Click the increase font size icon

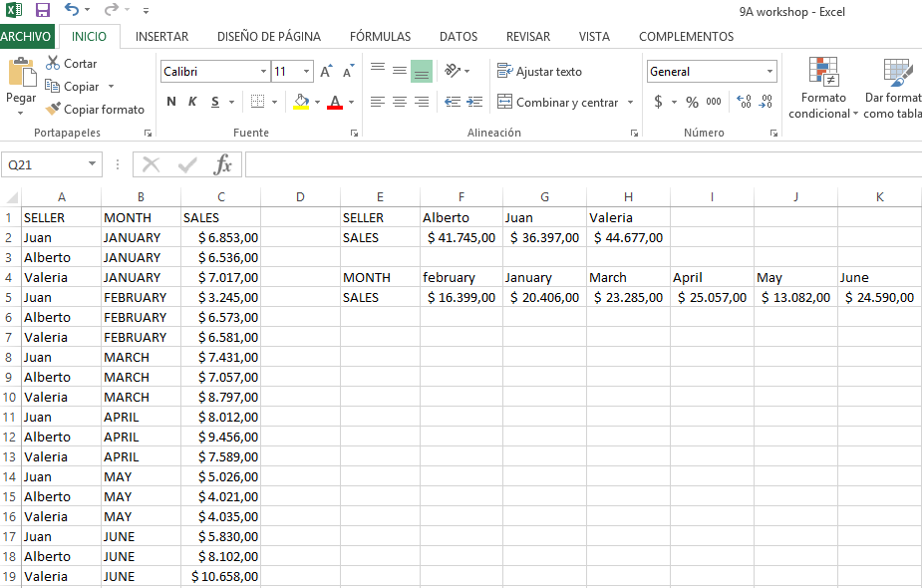pos(326,72)
